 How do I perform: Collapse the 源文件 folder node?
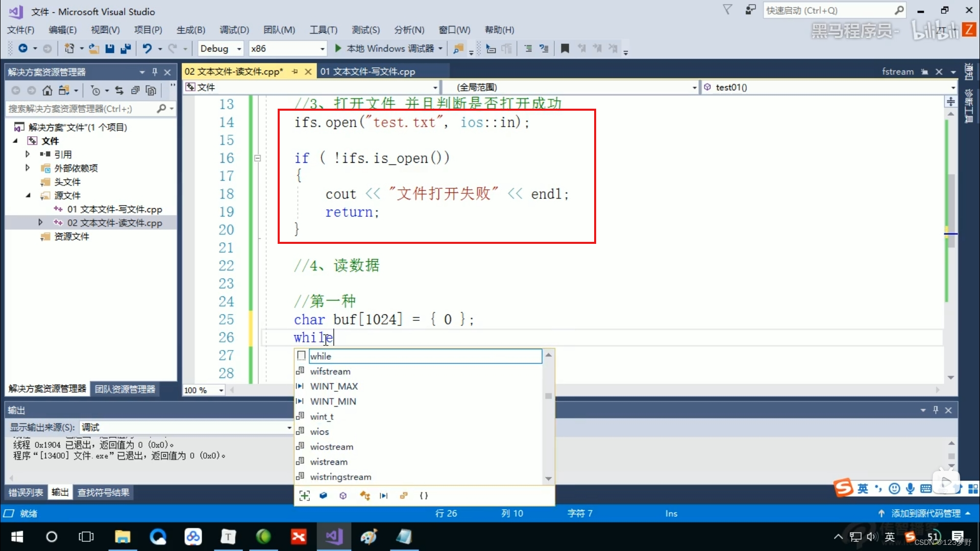coord(28,195)
